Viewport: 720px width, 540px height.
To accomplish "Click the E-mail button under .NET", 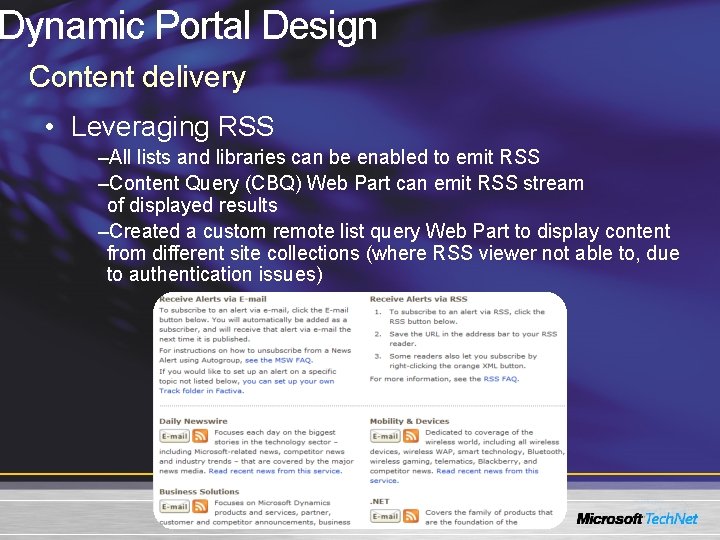I will coord(385,516).
